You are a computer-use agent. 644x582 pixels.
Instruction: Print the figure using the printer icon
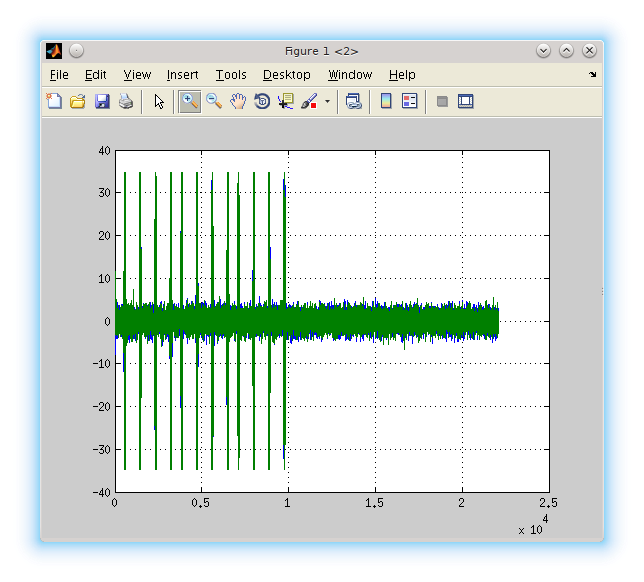[126, 101]
